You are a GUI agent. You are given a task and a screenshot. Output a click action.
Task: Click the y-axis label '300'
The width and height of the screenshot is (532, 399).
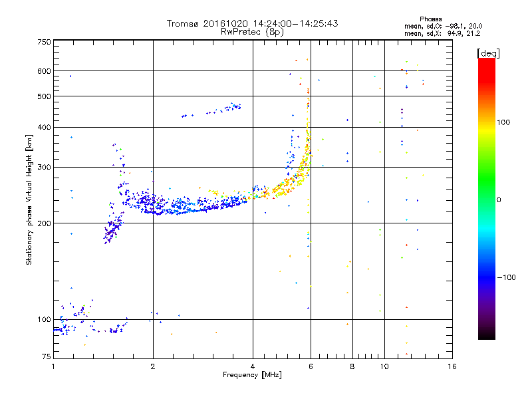pos(44,168)
